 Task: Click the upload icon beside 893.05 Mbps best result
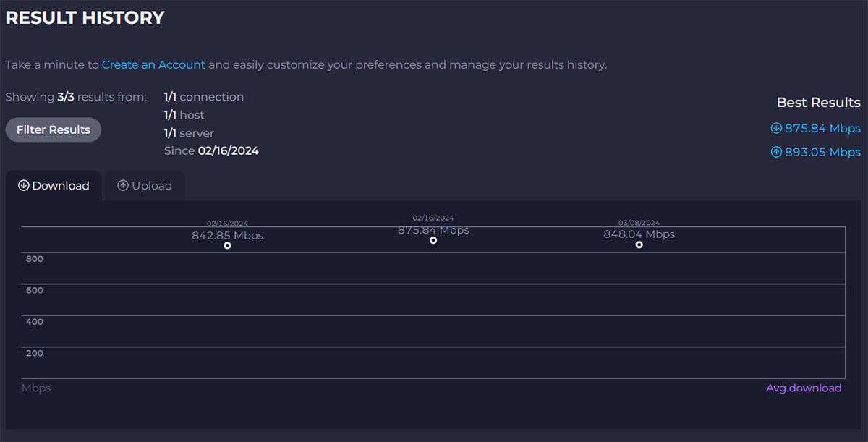[776, 152]
